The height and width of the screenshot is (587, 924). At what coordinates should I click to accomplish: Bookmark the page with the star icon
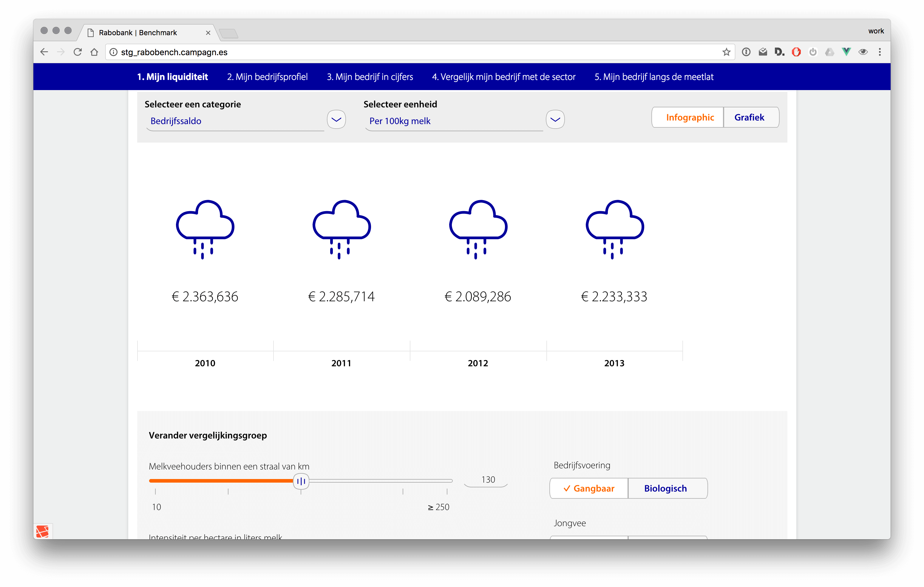click(726, 52)
